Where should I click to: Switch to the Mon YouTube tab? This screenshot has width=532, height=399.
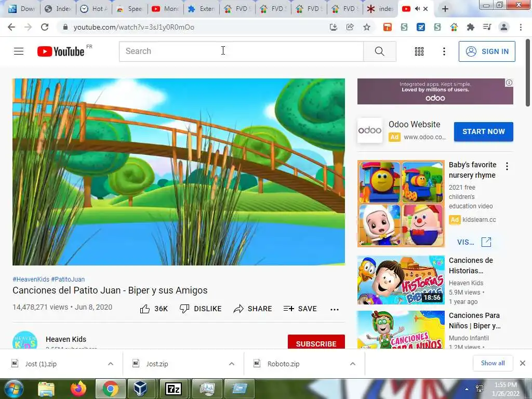[x=166, y=9]
